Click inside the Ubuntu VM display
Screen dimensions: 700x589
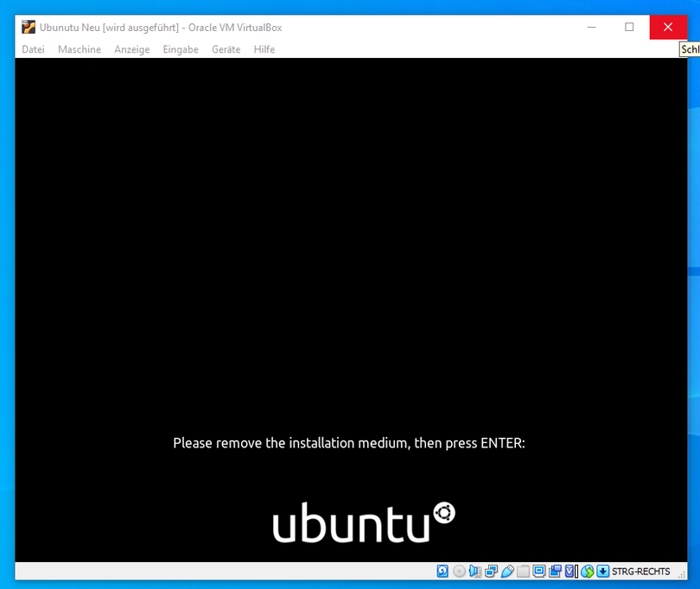(349, 259)
